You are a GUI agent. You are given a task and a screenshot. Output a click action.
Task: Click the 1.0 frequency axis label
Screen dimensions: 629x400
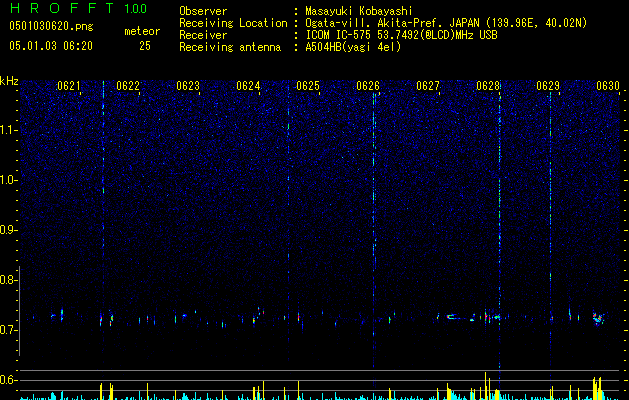coord(7,180)
